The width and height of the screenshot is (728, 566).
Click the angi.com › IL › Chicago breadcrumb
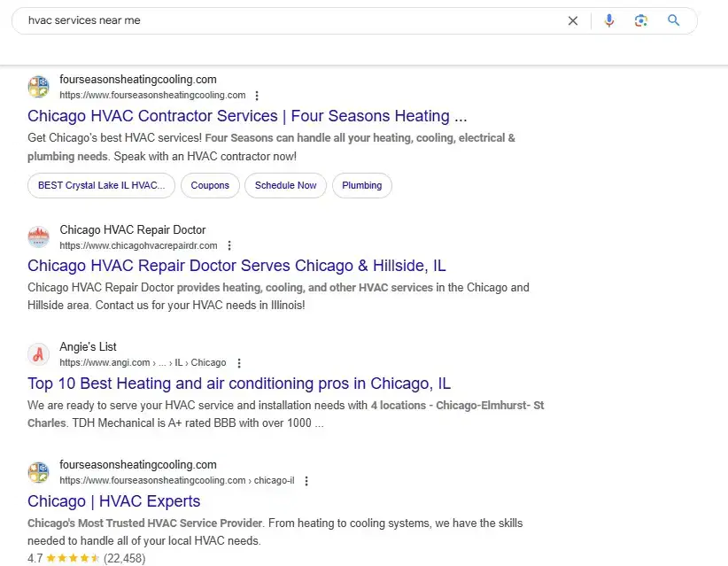pos(143,362)
